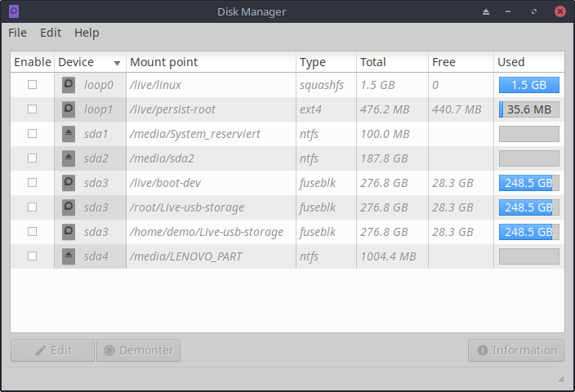Viewport: 575px width, 392px height.
Task: Open the File menu
Action: coord(17,33)
